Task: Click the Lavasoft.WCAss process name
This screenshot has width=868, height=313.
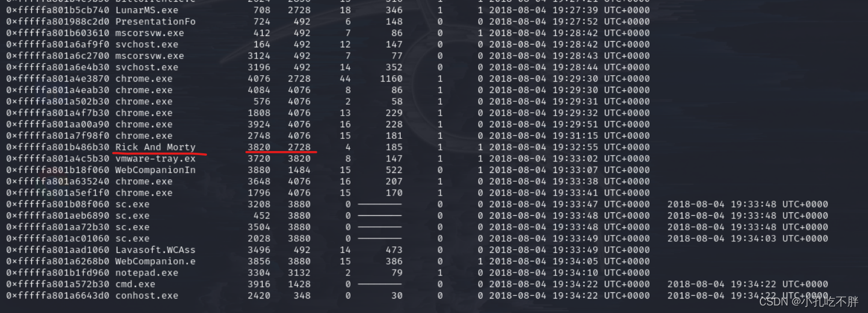Action: (x=156, y=250)
